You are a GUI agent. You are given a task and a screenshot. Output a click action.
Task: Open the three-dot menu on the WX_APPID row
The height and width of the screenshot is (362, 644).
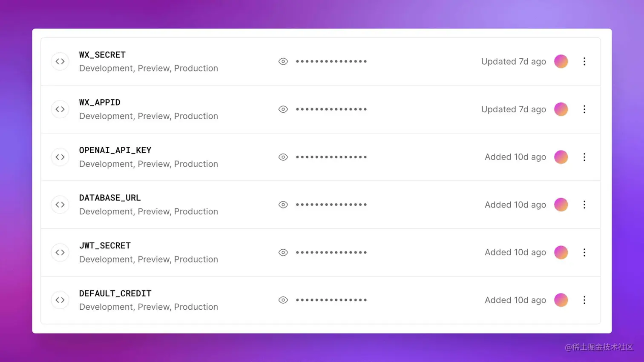584,109
